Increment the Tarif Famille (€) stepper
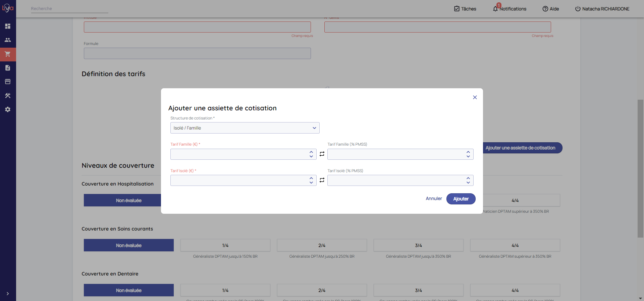Screen dimensions: 644x301 click(x=311, y=152)
